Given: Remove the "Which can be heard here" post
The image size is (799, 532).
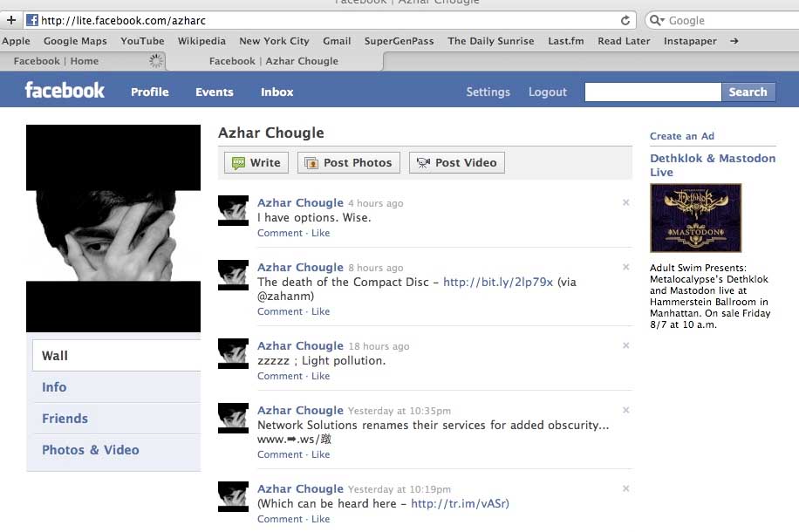Looking at the screenshot, I should click(x=625, y=488).
